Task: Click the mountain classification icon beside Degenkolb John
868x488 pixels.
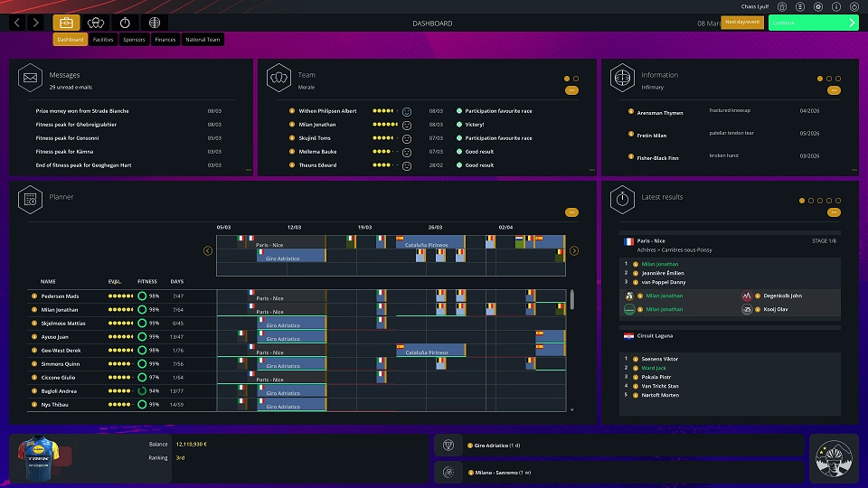Action: pyautogui.click(x=746, y=296)
